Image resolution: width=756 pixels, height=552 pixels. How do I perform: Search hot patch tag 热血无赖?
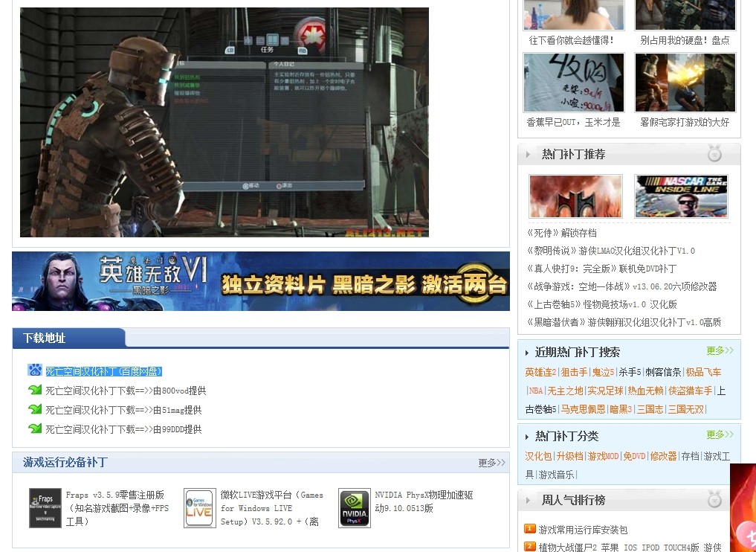point(645,391)
